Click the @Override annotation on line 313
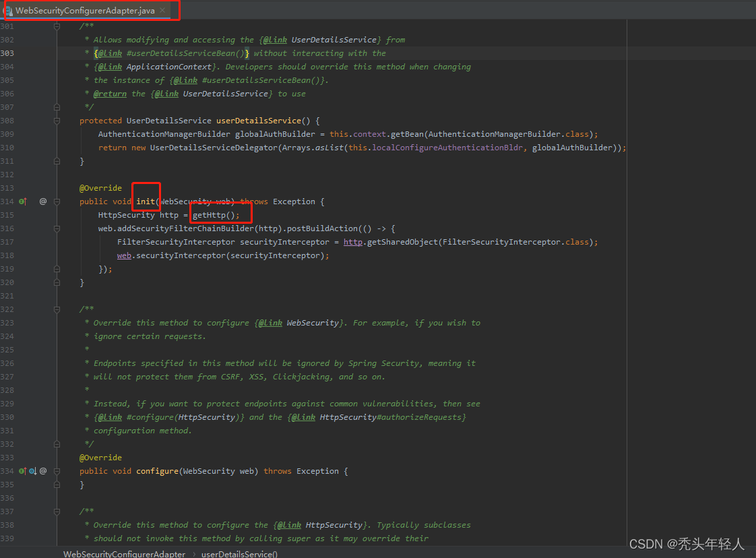 101,188
